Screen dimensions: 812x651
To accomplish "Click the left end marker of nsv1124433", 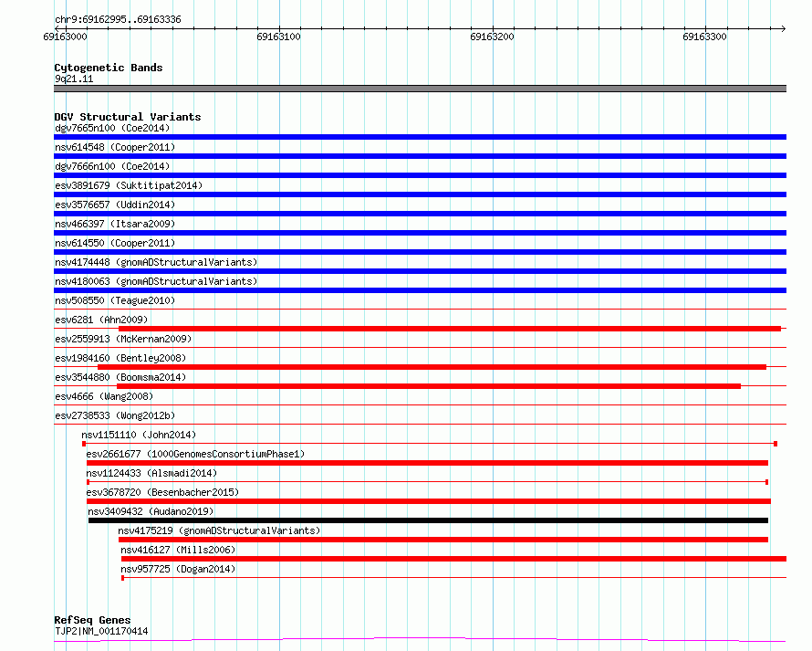I will (88, 482).
